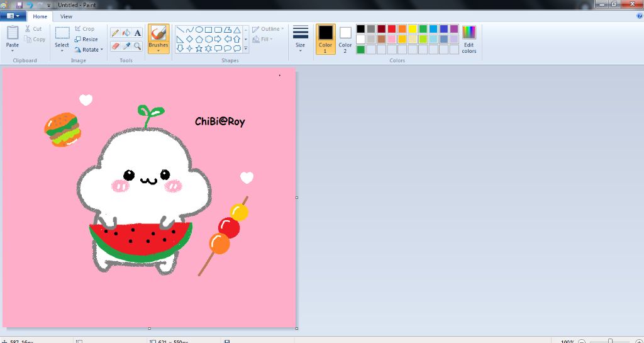Select the Pencil tool
This screenshot has width=644, height=343.
pyautogui.click(x=116, y=33)
